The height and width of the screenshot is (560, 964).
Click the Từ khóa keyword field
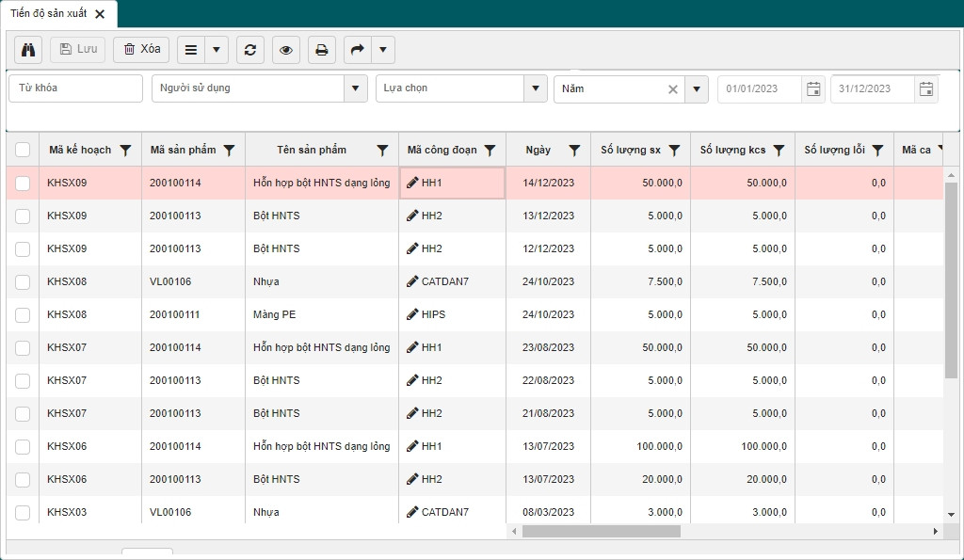[x=75, y=88]
